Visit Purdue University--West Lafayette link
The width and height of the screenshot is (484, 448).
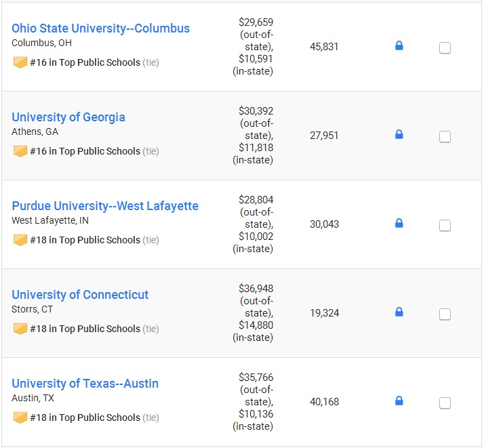click(x=105, y=206)
